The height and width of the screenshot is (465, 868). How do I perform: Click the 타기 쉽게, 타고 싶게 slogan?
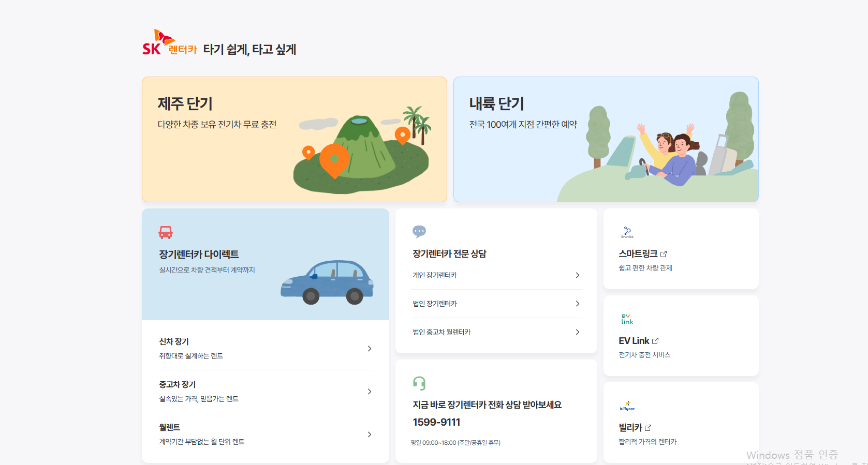coord(249,50)
